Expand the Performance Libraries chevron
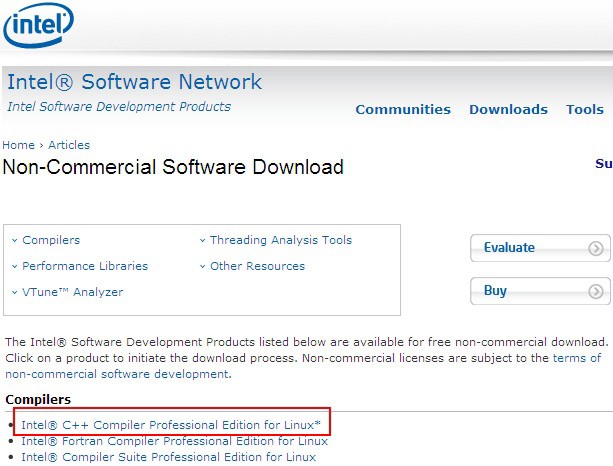Viewport: 613px width, 466px height. tap(14, 267)
